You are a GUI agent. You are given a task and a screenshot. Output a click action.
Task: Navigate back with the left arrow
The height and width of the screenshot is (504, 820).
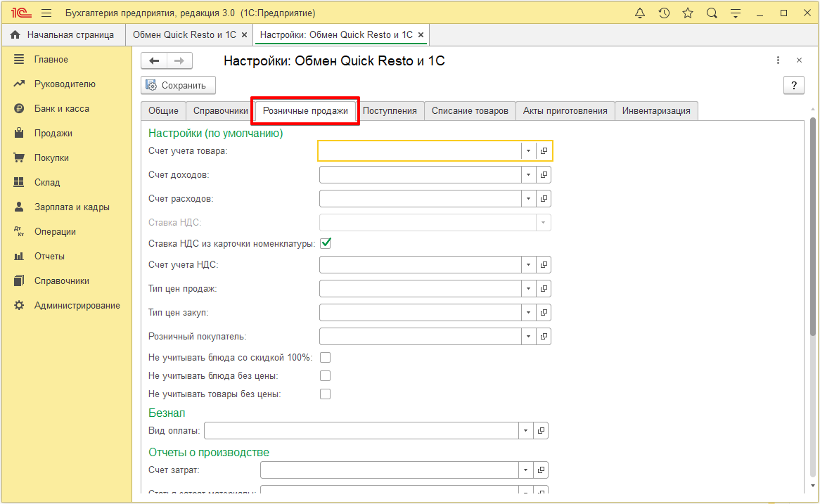pos(154,60)
